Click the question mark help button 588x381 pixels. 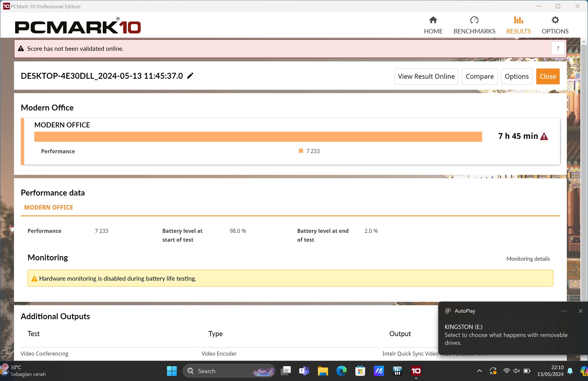point(558,48)
